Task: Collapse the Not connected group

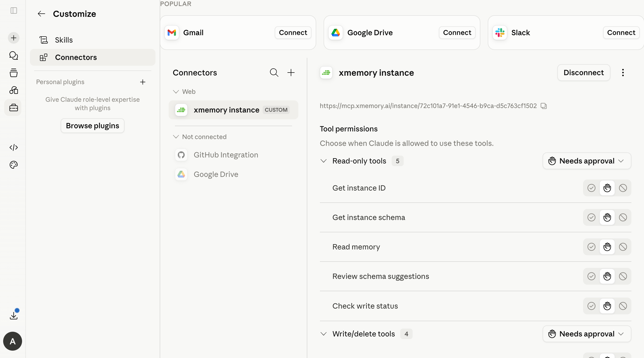Action: click(176, 137)
